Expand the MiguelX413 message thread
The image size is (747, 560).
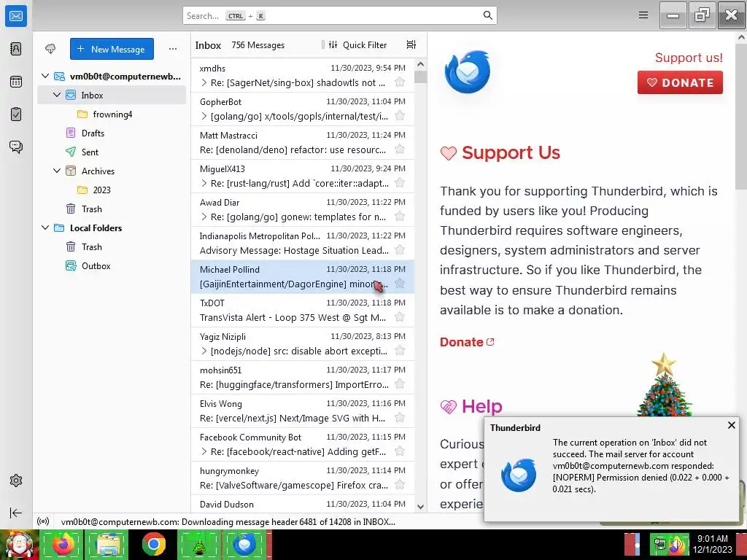[204, 183]
